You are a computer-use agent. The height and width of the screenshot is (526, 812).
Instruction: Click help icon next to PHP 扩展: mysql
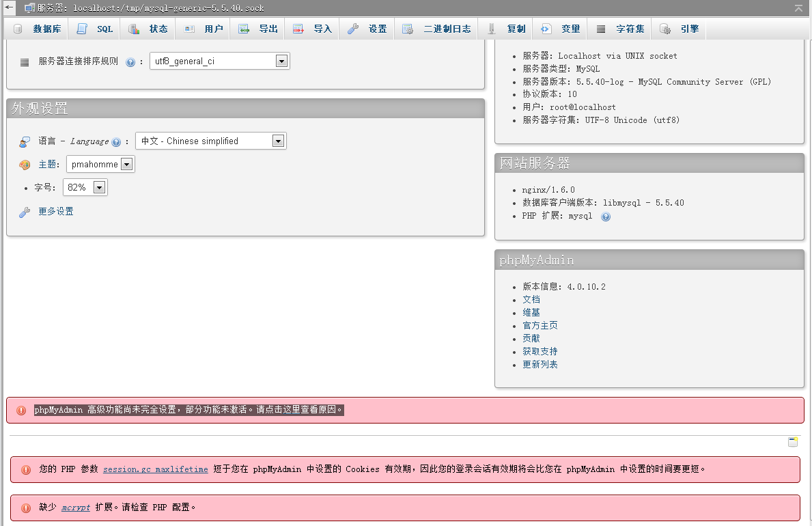[606, 217]
